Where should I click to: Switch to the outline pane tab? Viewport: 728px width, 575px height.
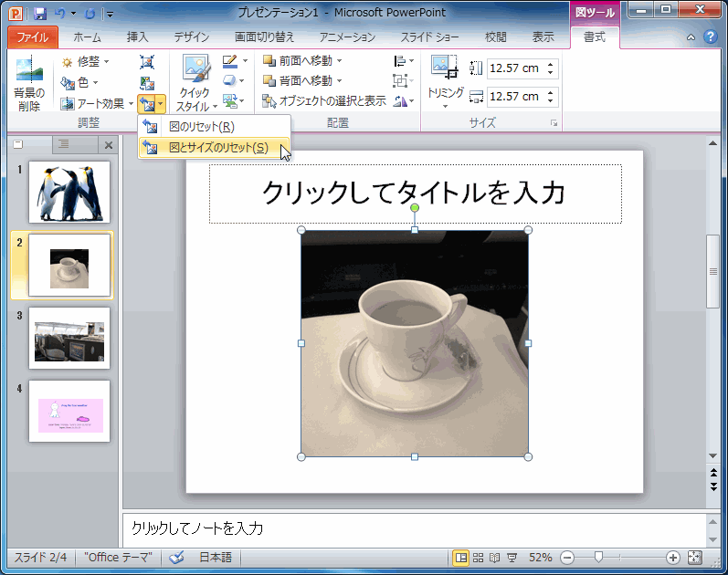pyautogui.click(x=64, y=144)
